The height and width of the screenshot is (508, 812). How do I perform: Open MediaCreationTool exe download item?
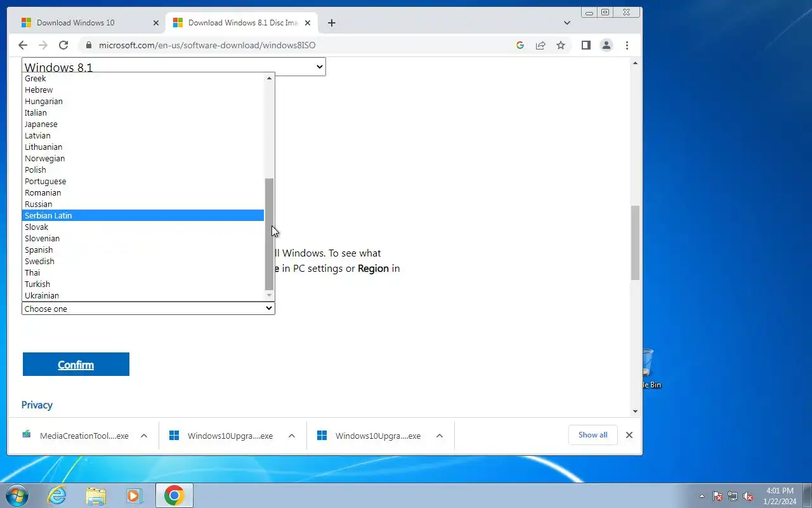(x=75, y=436)
